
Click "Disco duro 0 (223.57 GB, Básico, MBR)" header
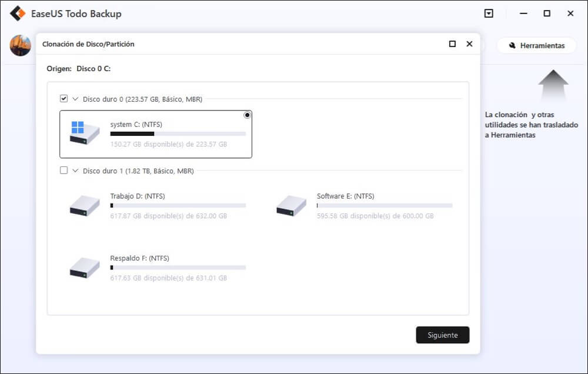(x=142, y=99)
